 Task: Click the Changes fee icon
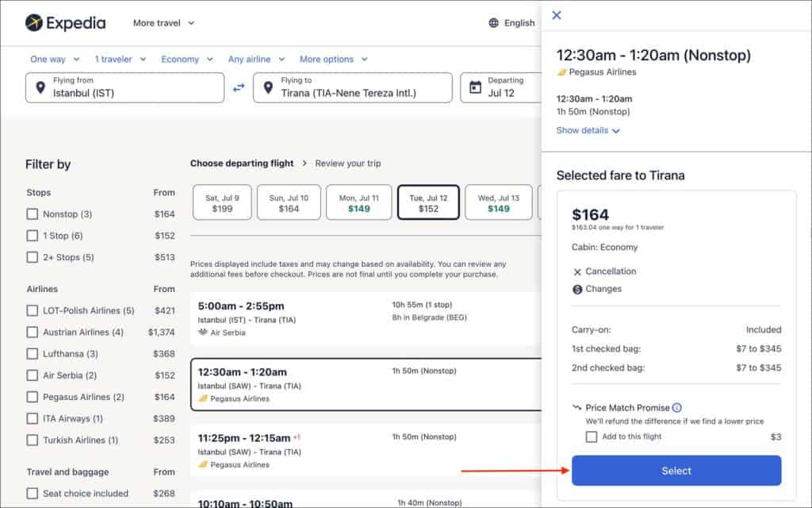[x=577, y=289]
